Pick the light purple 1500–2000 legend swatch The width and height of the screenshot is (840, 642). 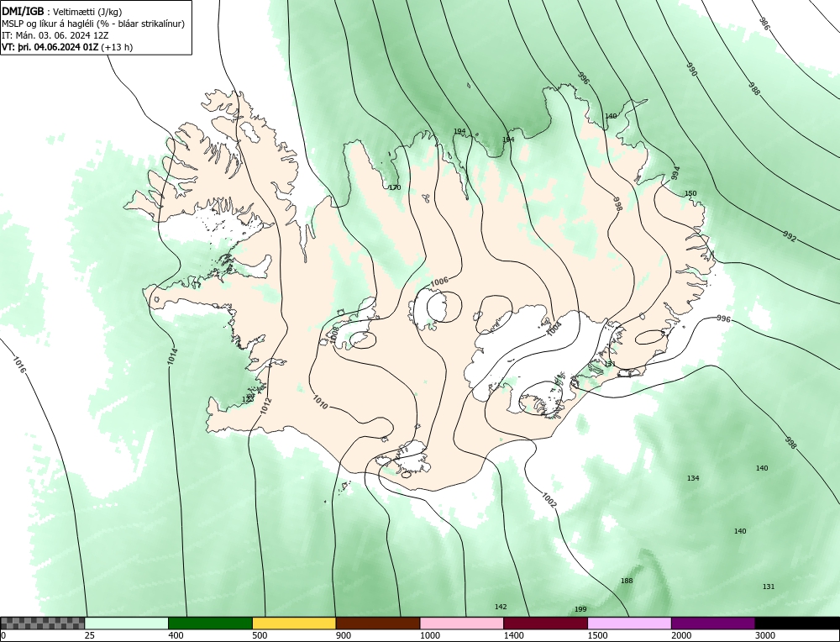click(x=629, y=623)
